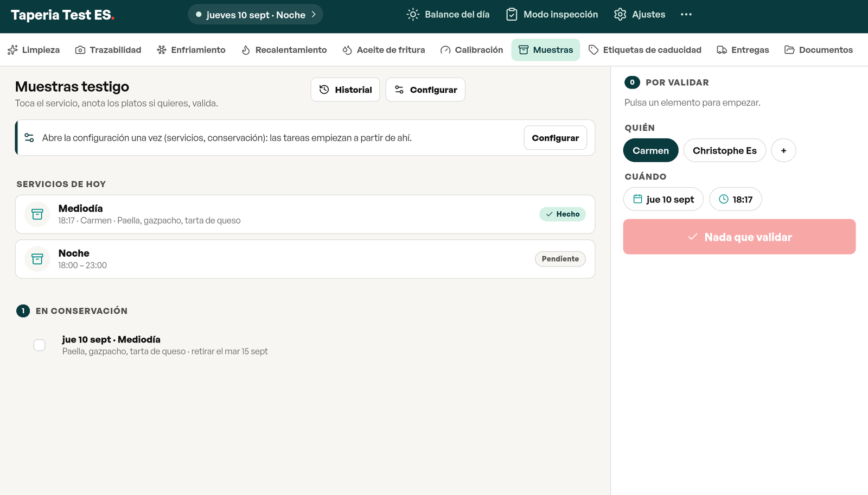
Task: Click the Hecho status badge
Action: [x=563, y=214]
